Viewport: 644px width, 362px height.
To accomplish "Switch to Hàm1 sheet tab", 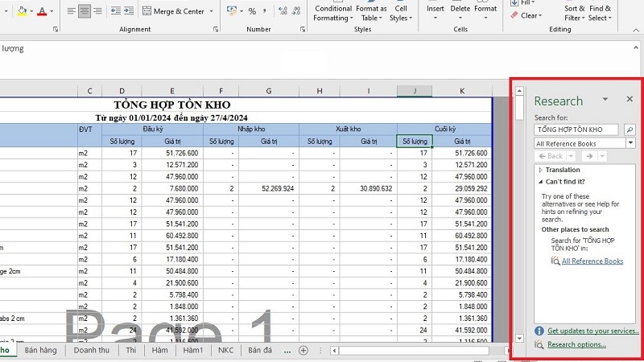I will pyautogui.click(x=192, y=350).
